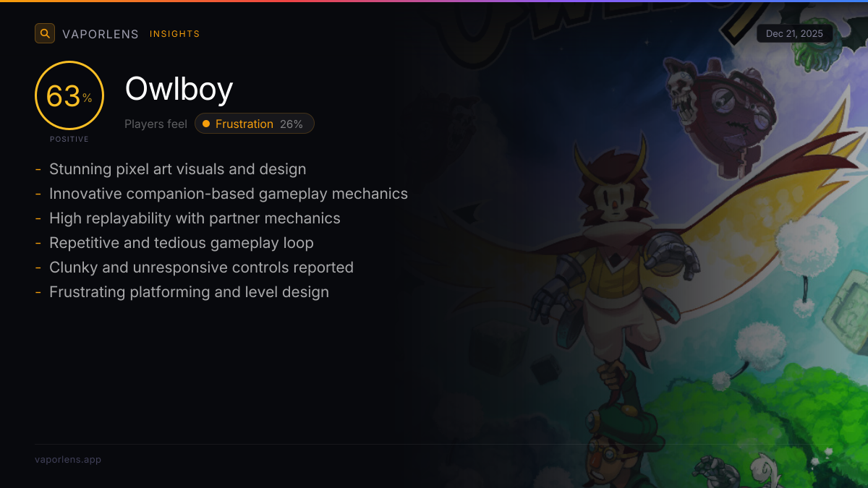Select "Repetitive and tedious gameplay loop"
Screen dimensions: 868x488
pyautogui.click(x=182, y=243)
